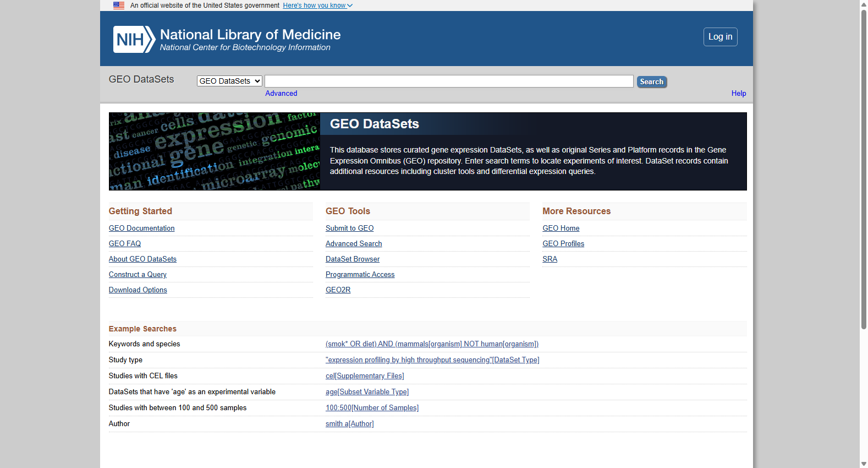The image size is (868, 468).
Task: Click the scrollbar down arrow
Action: click(864, 464)
